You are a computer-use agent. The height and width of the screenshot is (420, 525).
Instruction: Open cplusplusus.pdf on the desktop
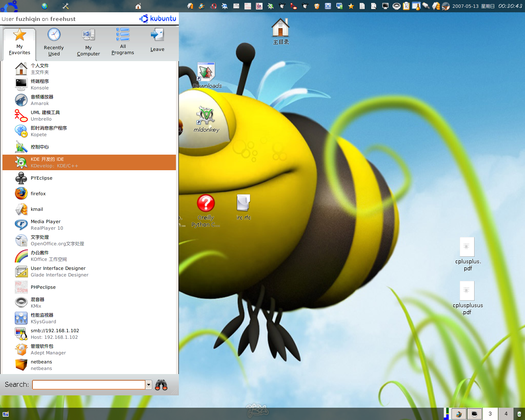tap(468, 298)
